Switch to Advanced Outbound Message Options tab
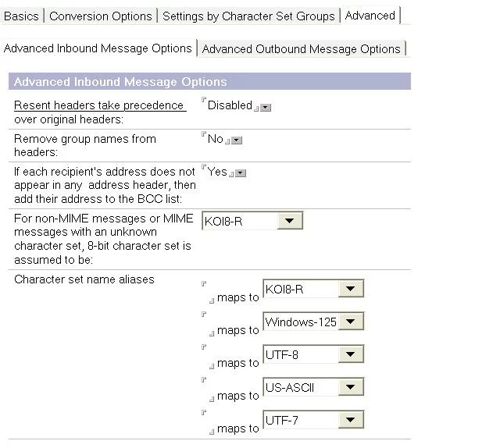 (301, 48)
